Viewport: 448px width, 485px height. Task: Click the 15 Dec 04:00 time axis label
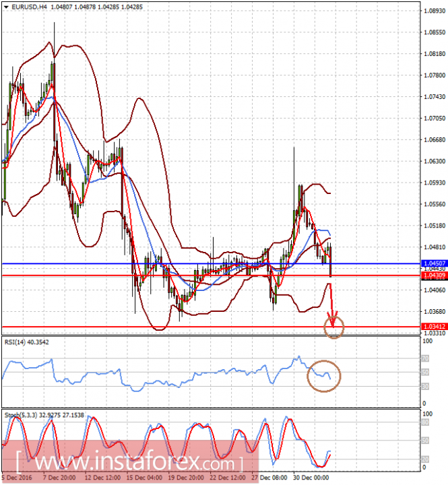144,478
